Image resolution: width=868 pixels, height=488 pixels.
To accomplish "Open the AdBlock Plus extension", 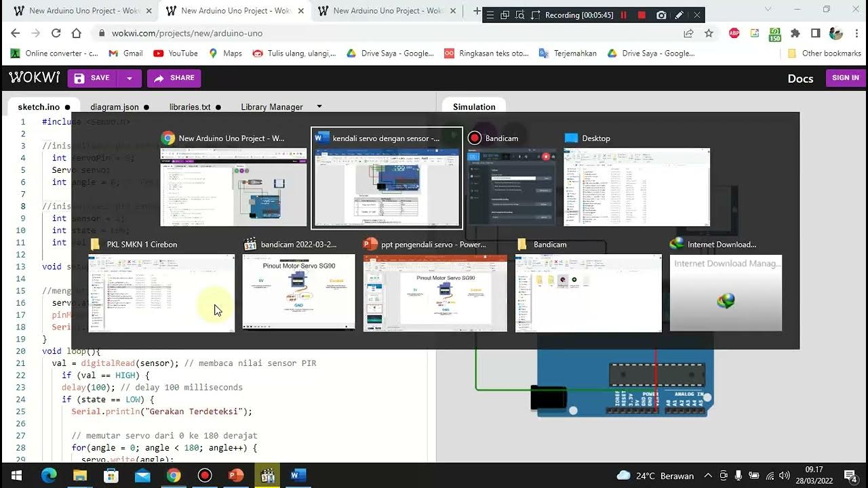I will pyautogui.click(x=734, y=33).
